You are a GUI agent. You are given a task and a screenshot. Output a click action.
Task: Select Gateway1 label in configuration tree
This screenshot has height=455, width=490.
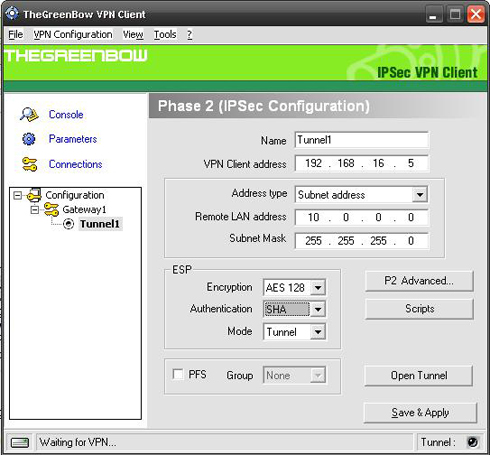[x=84, y=210]
